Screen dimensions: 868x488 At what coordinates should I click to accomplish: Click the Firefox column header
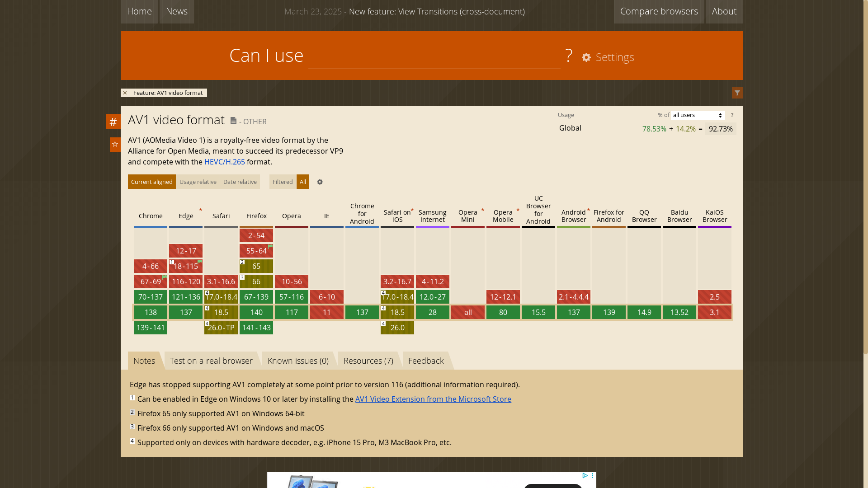pyautogui.click(x=256, y=216)
